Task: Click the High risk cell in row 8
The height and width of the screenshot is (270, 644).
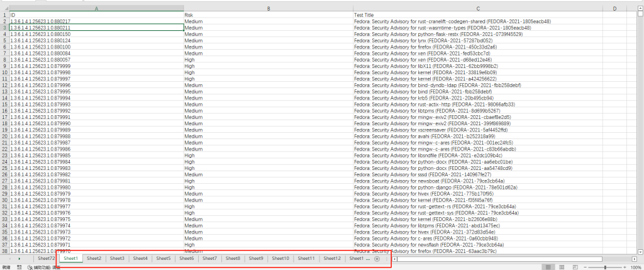Action: coord(268,60)
